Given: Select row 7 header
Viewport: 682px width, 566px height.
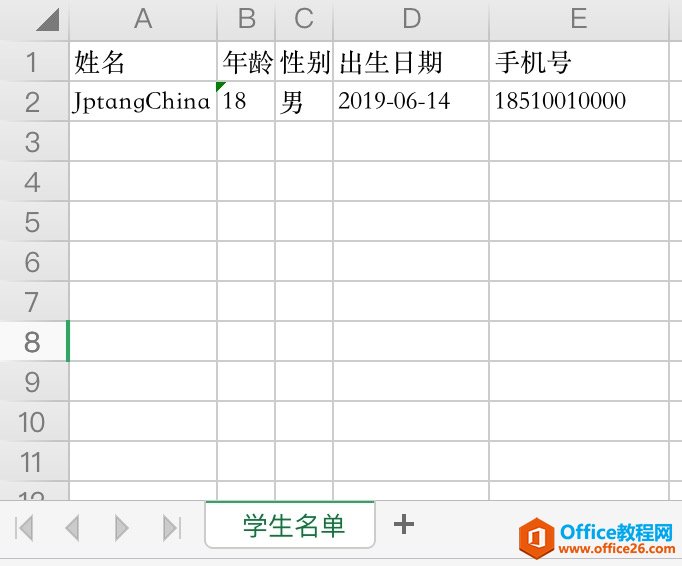Looking at the screenshot, I should pos(34,301).
